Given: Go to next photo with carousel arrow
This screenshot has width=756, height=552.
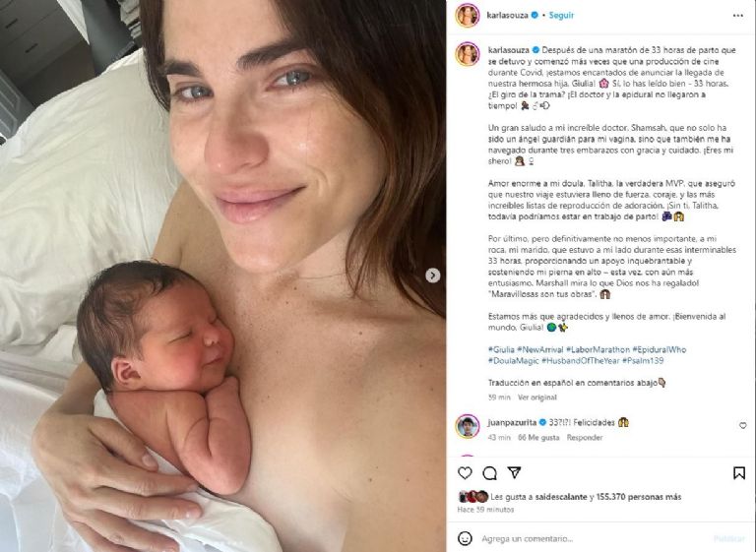Looking at the screenshot, I should (432, 276).
